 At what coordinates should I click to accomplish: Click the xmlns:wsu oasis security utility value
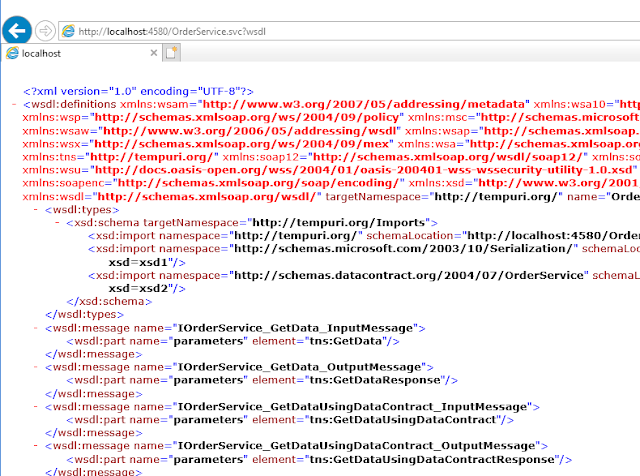click(363, 170)
